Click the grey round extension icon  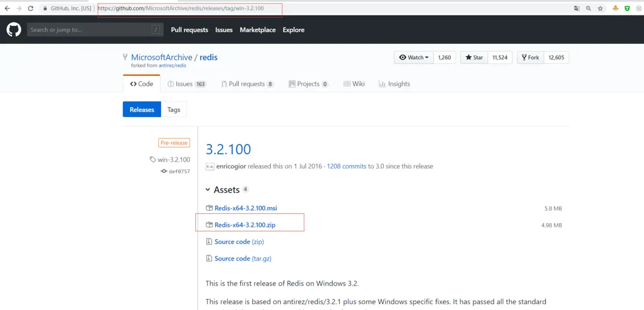639,8
